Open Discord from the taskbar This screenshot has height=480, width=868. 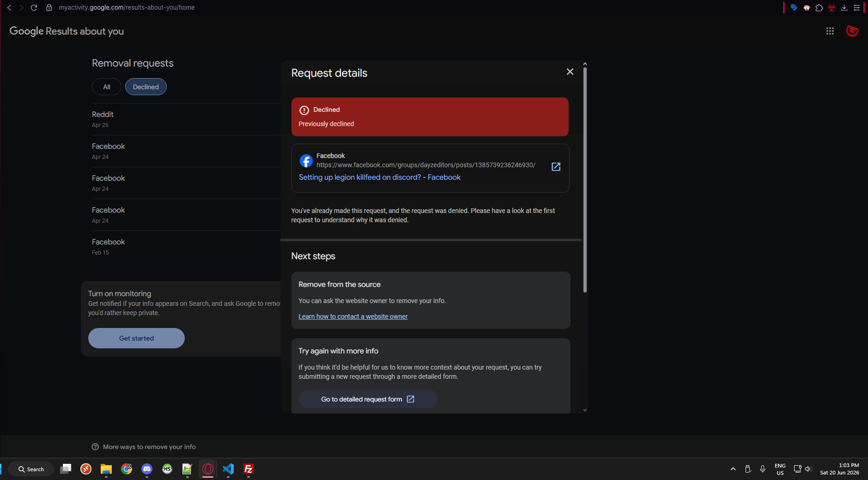pos(147,469)
